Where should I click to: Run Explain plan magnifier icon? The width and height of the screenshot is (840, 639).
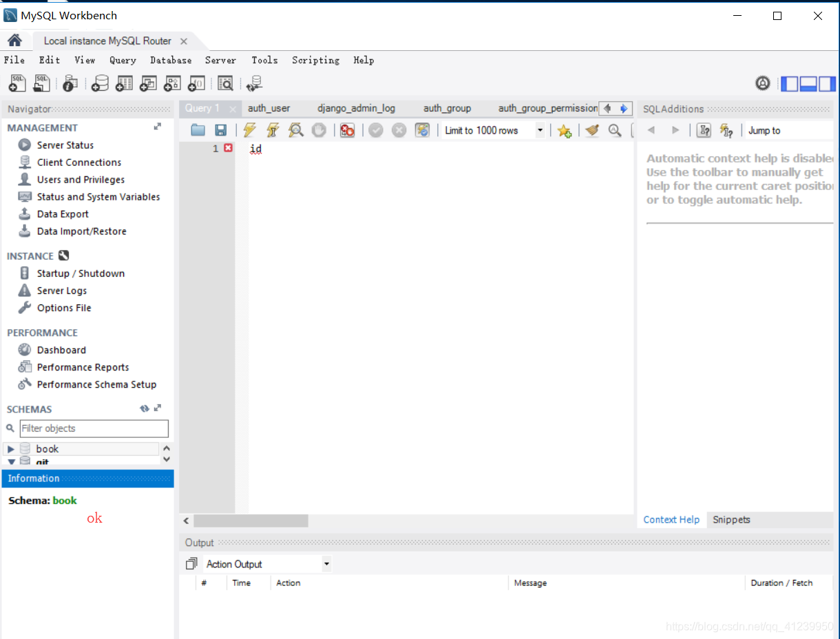pyautogui.click(x=295, y=130)
